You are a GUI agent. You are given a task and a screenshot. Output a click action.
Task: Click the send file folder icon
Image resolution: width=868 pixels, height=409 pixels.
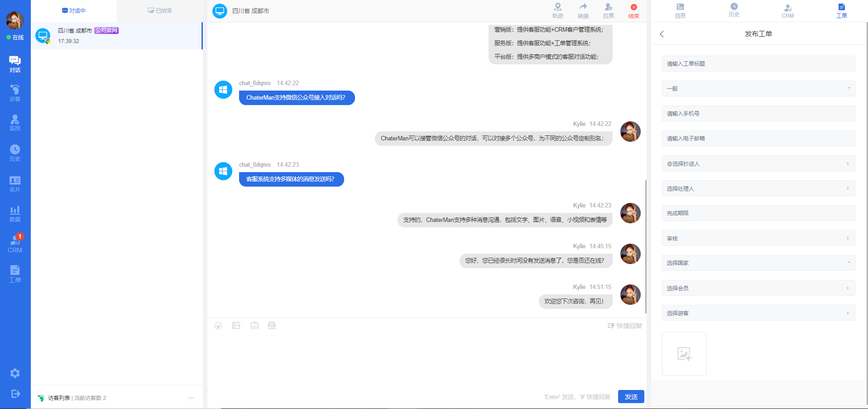254,326
